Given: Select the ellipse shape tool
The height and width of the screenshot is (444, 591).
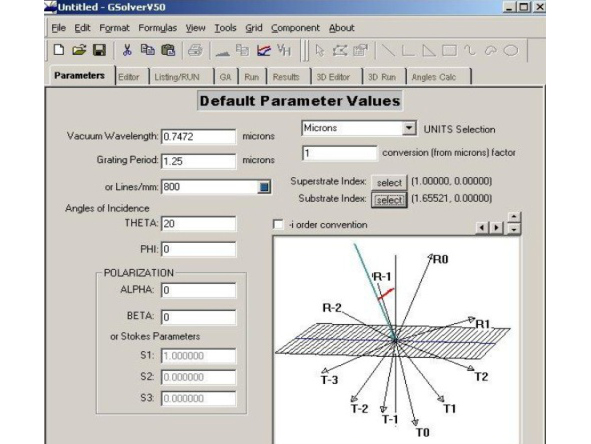Looking at the screenshot, I should click(511, 50).
